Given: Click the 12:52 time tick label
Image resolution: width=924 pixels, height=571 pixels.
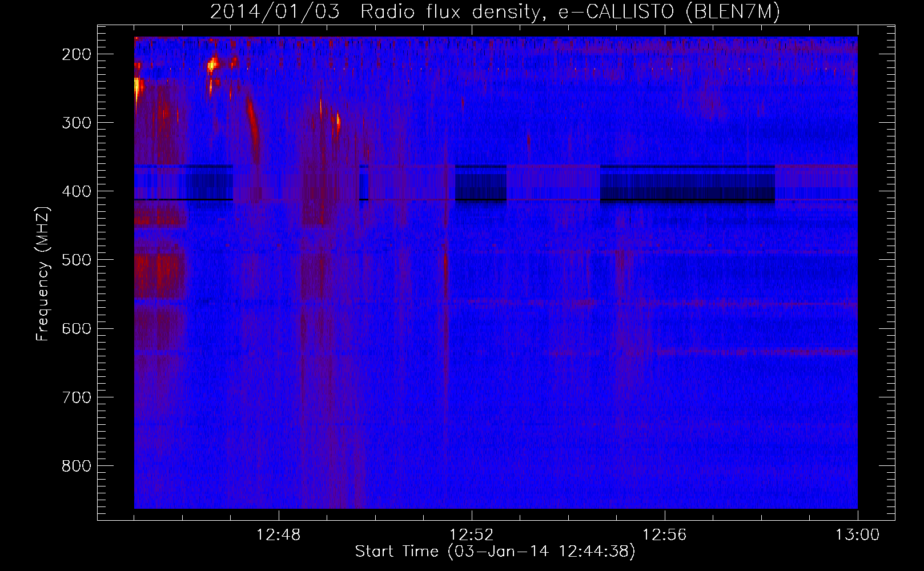Looking at the screenshot, I should click(471, 535).
